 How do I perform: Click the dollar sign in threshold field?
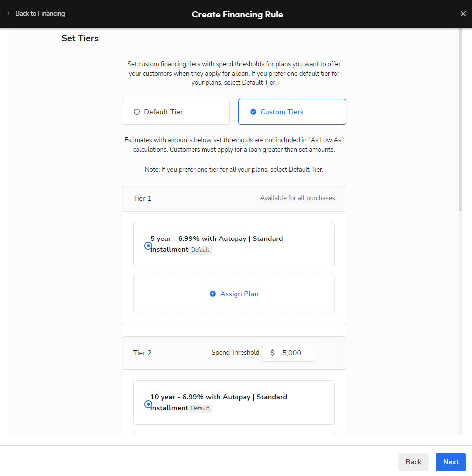pyautogui.click(x=272, y=353)
